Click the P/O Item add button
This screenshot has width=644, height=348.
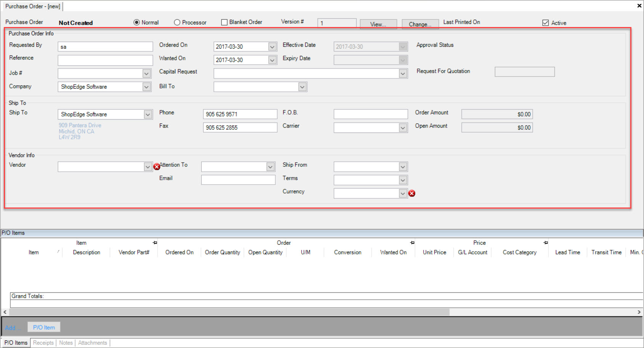pyautogui.click(x=44, y=327)
